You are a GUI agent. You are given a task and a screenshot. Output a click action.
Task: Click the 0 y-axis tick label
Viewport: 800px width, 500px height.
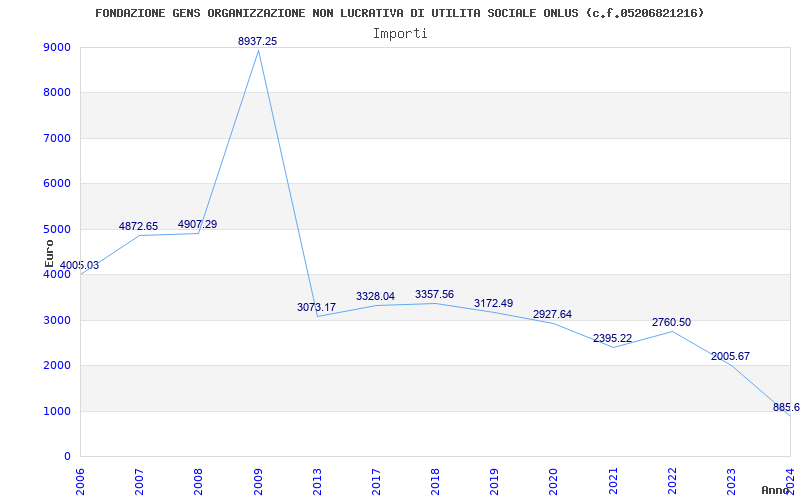click(67, 457)
